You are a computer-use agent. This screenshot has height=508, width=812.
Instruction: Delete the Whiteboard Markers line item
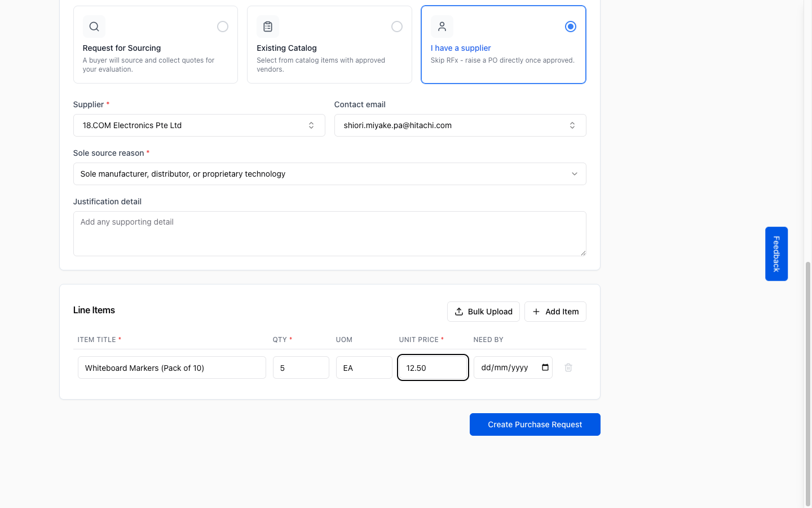point(568,367)
